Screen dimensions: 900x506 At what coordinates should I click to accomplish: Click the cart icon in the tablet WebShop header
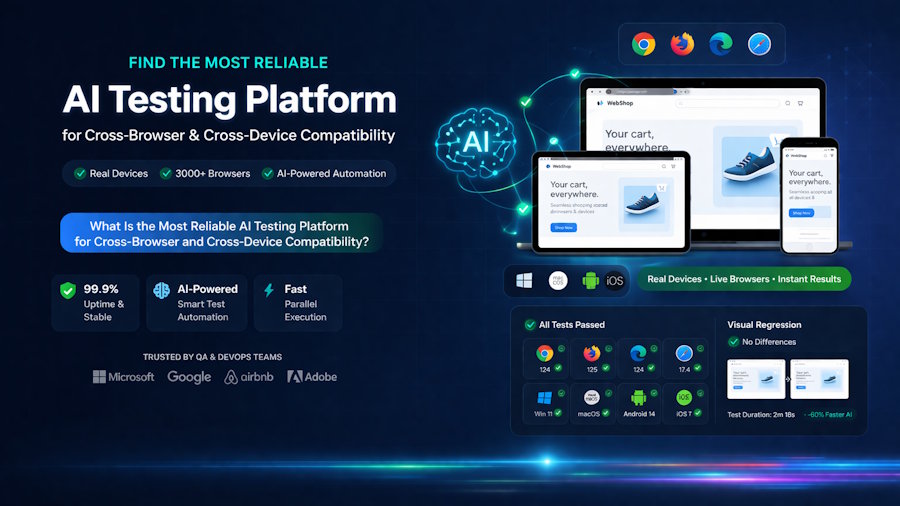[x=673, y=166]
